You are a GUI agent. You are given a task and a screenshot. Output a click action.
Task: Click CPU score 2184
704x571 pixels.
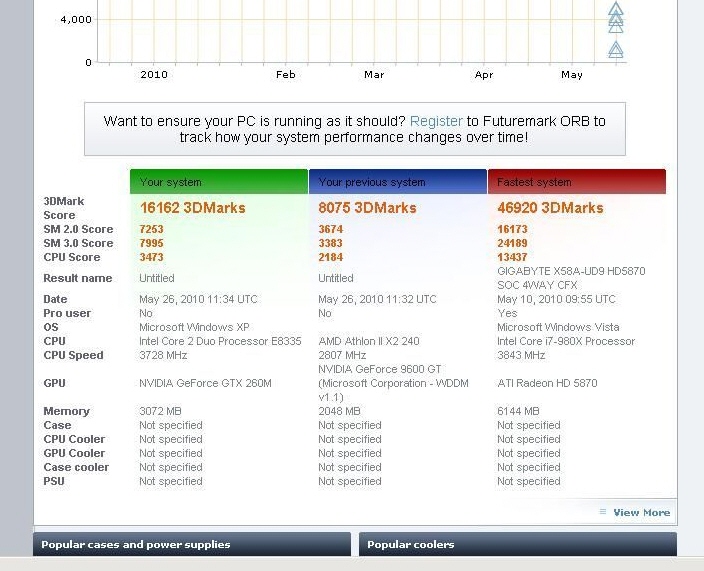coord(330,257)
